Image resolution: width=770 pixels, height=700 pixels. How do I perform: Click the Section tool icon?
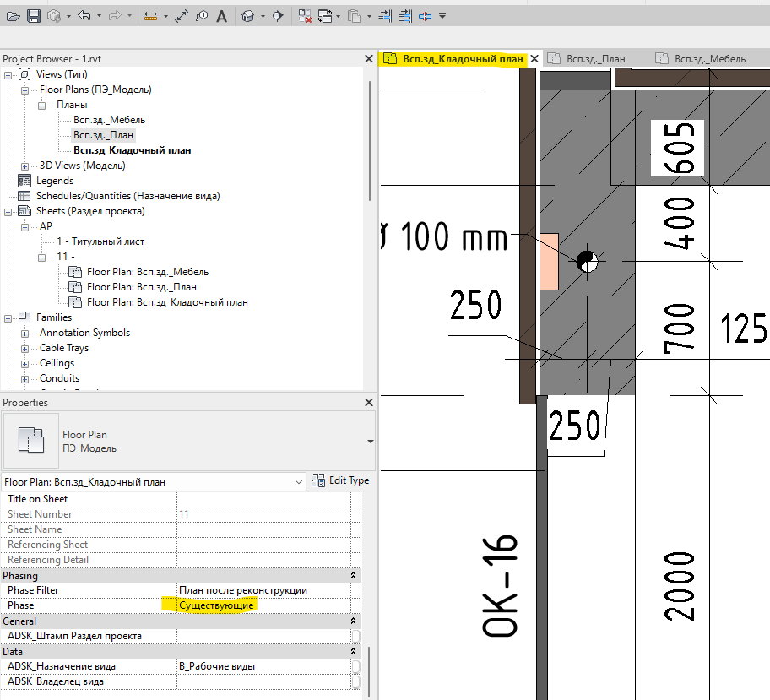[x=277, y=16]
